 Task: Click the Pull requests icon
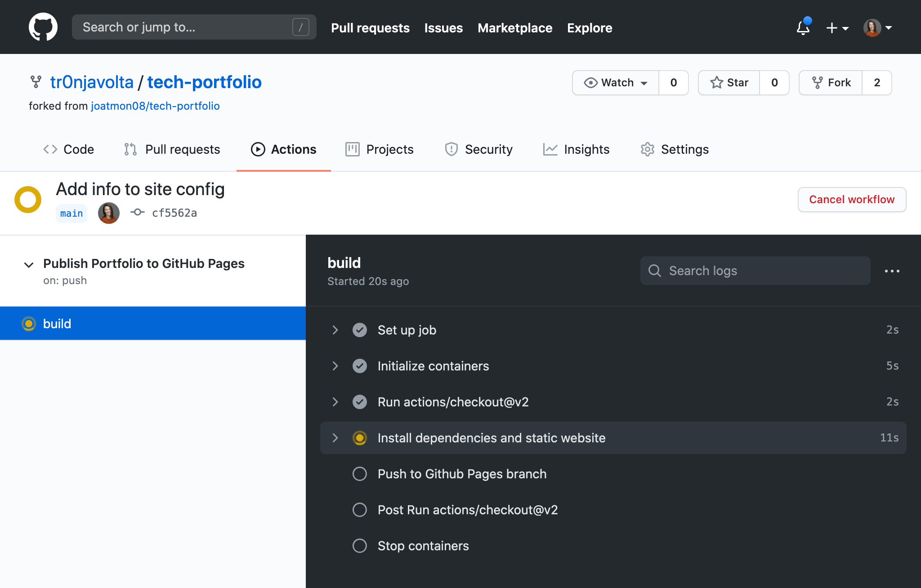(132, 149)
